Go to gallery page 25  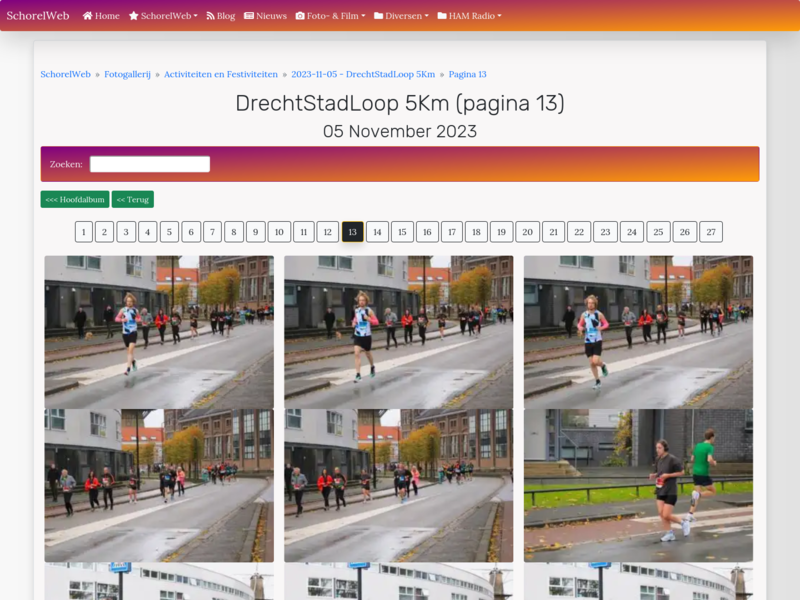click(x=658, y=232)
